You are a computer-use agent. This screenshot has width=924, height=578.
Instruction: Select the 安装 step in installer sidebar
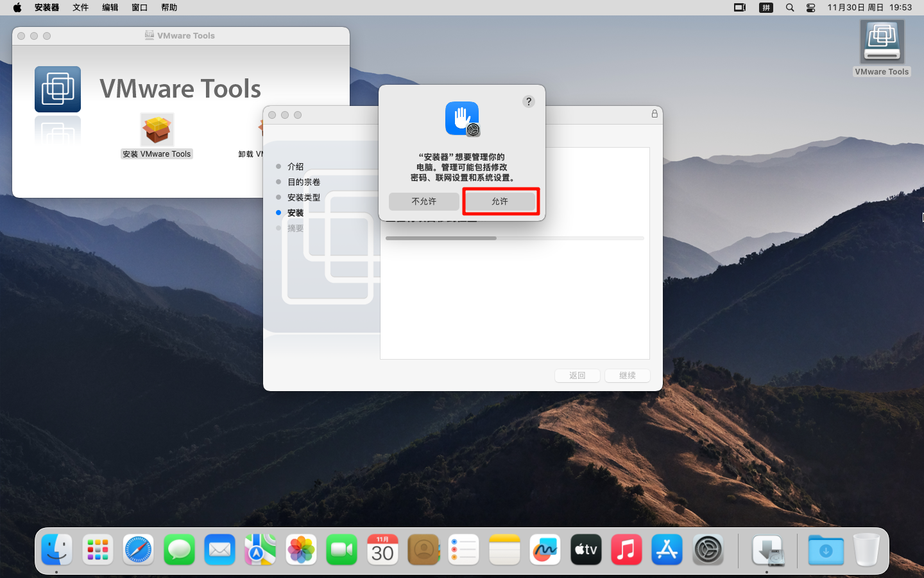[x=295, y=213]
